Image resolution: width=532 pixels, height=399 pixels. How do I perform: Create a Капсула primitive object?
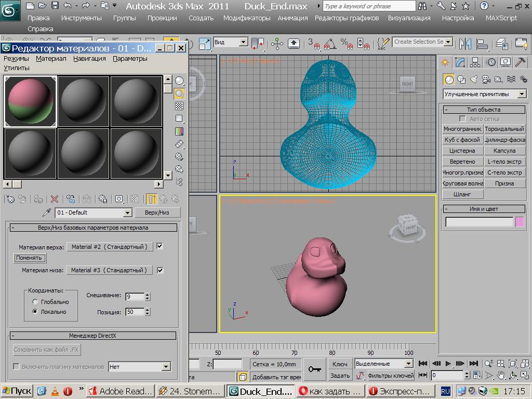(504, 151)
